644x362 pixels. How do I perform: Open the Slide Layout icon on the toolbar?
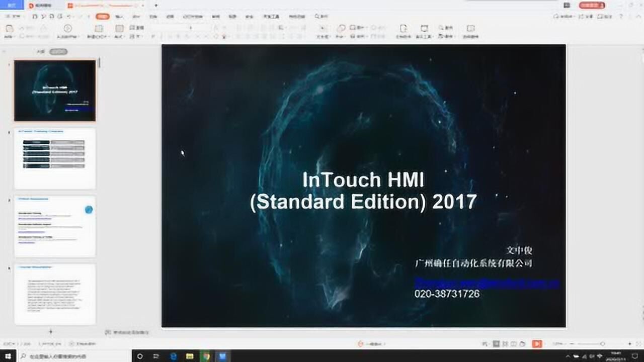(119, 29)
